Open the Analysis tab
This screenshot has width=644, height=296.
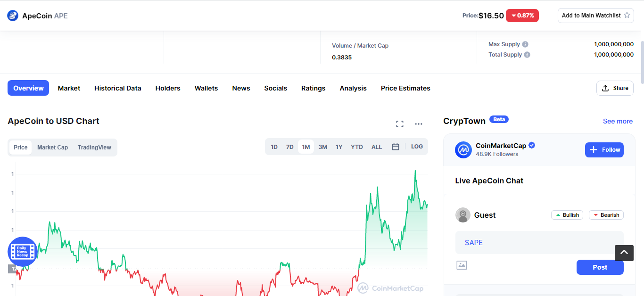[x=353, y=88]
